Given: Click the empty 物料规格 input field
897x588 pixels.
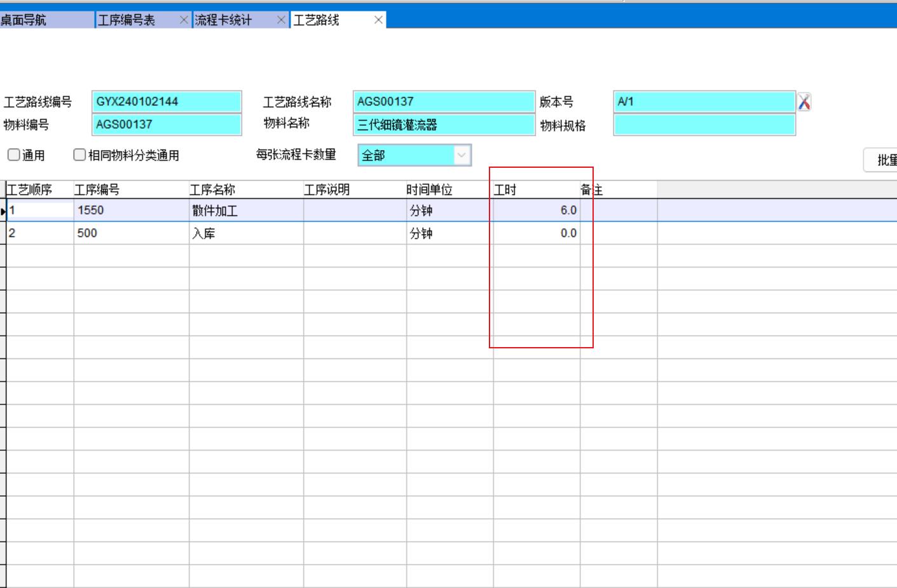Looking at the screenshot, I should [x=704, y=125].
